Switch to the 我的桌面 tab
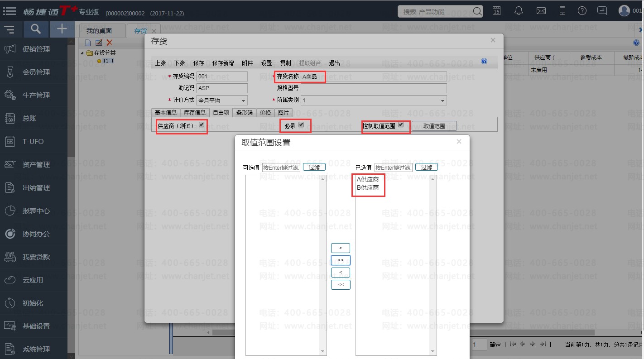Viewport: 644px width, 359px height. click(x=99, y=31)
